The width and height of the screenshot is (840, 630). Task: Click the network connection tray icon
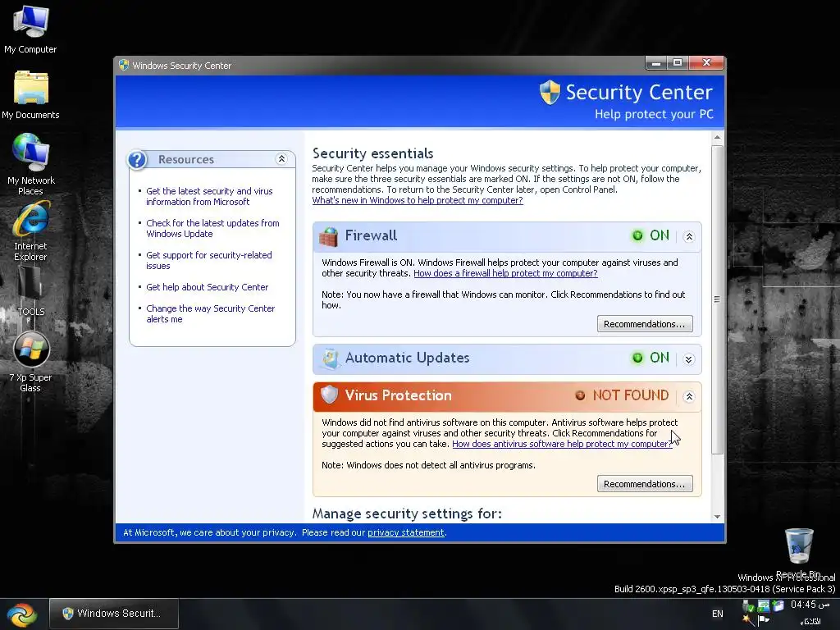click(764, 606)
